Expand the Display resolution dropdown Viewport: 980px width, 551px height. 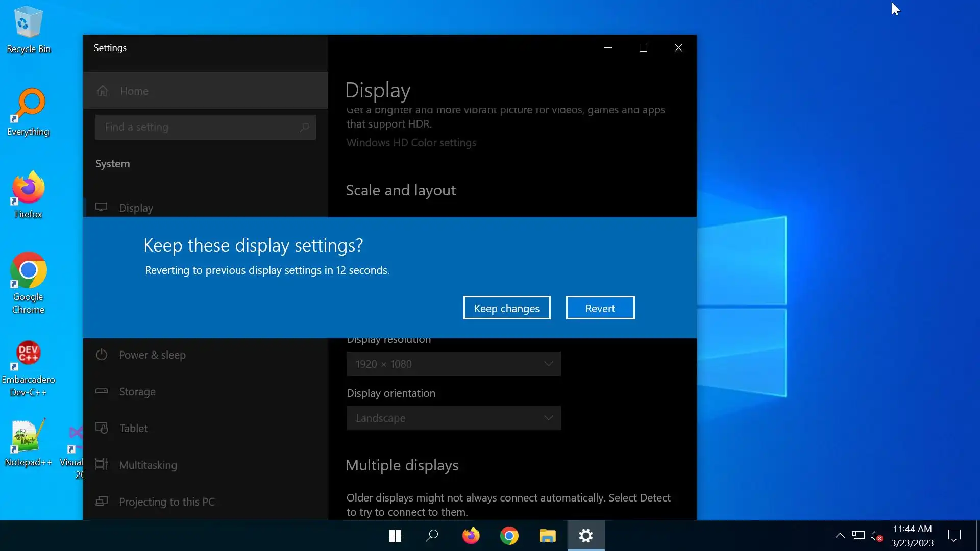tap(453, 364)
